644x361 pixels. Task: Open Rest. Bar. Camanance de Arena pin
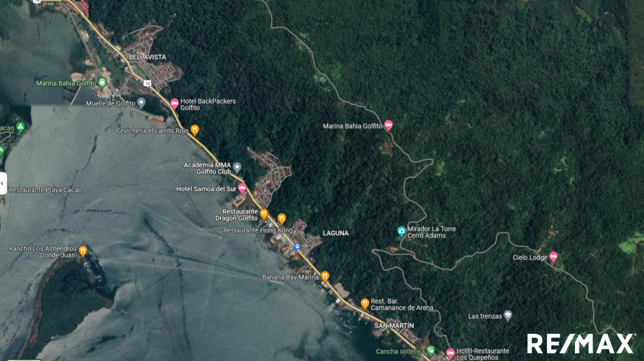[x=365, y=304]
